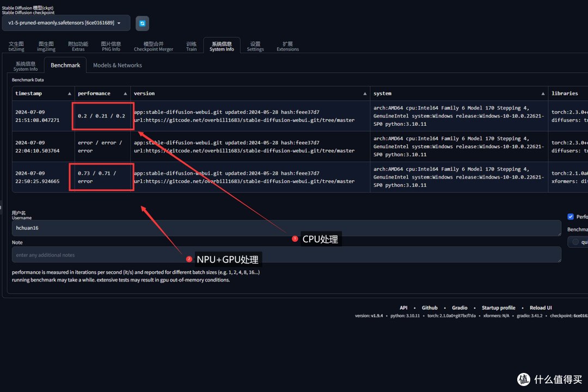This screenshot has width=588, height=392.
Task: Open the Models & Networks sub-tab
Action: pos(118,65)
